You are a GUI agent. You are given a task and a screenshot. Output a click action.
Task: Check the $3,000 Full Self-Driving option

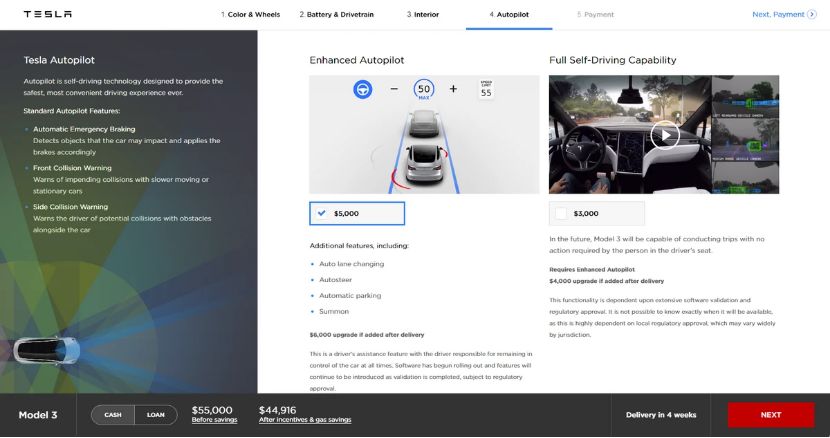click(561, 213)
